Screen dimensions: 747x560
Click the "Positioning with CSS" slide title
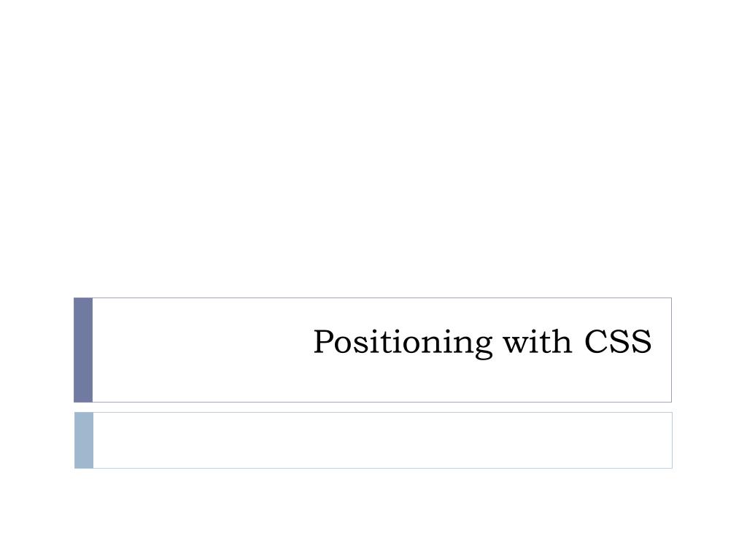pos(482,343)
